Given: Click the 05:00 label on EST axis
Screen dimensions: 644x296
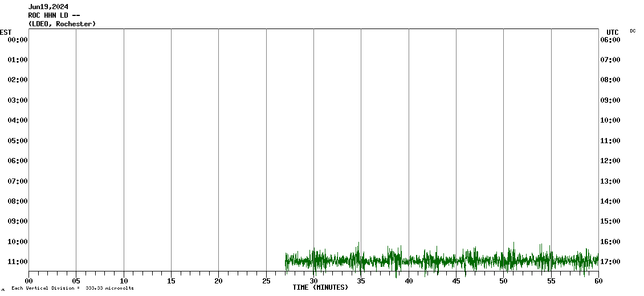Looking at the screenshot, I should pos(18,141).
